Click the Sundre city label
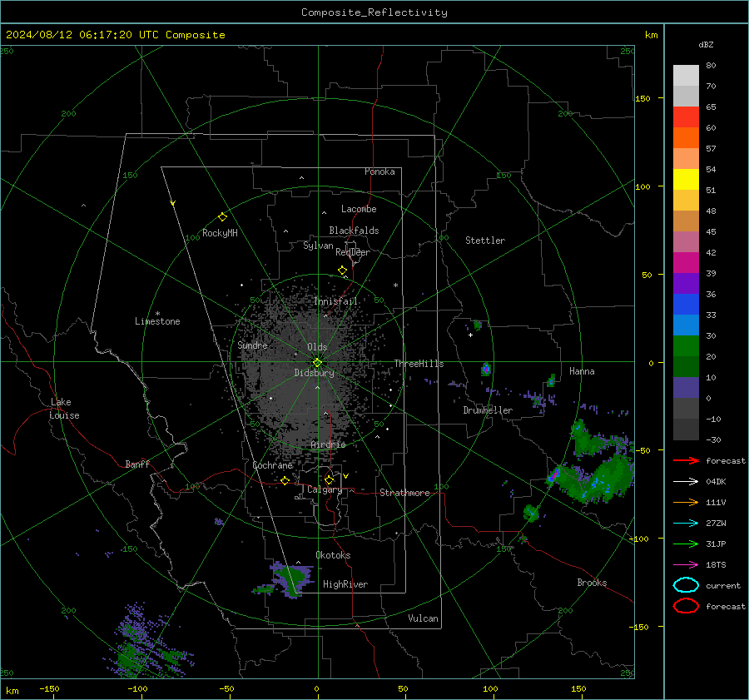The image size is (749, 700). point(252,345)
